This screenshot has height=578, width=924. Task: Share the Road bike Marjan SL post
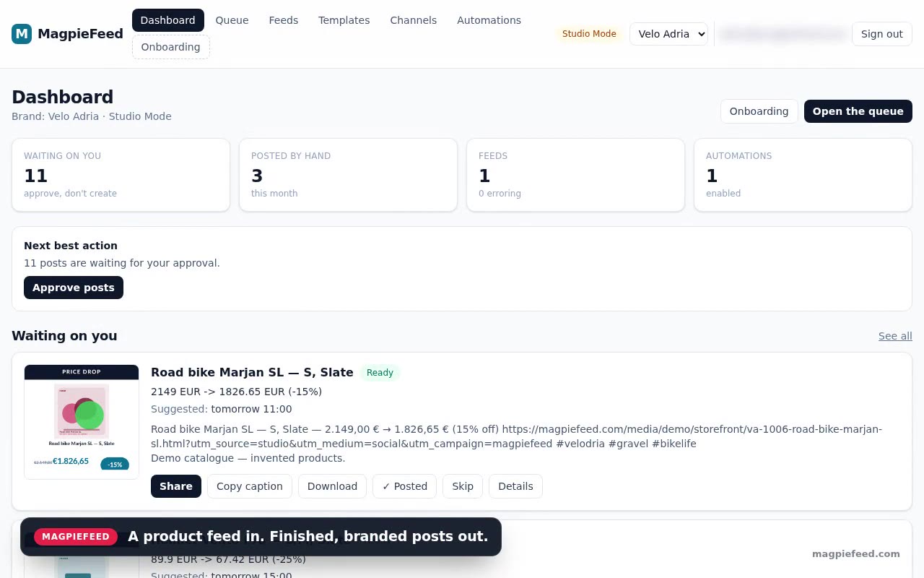(x=176, y=486)
